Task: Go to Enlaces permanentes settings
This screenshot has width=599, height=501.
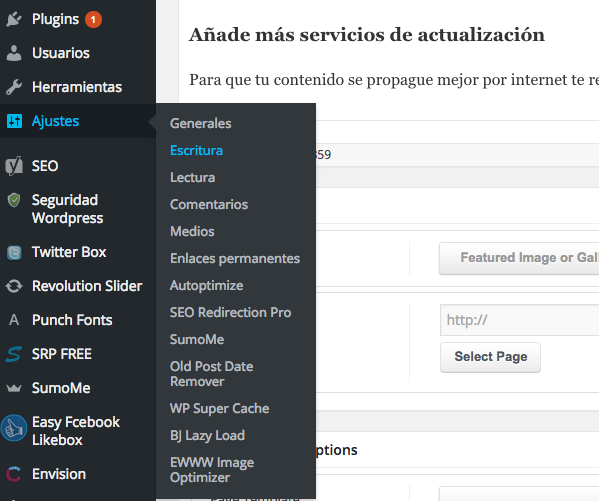Action: tap(236, 258)
